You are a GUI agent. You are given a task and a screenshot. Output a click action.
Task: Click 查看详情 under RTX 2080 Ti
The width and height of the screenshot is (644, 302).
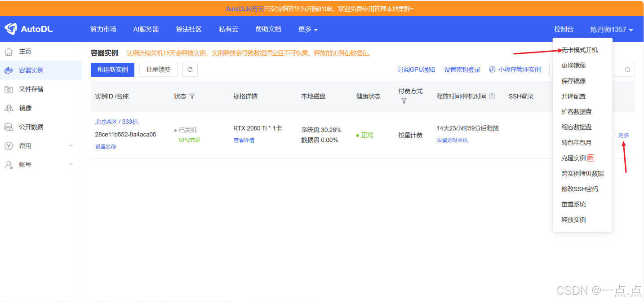click(x=244, y=140)
